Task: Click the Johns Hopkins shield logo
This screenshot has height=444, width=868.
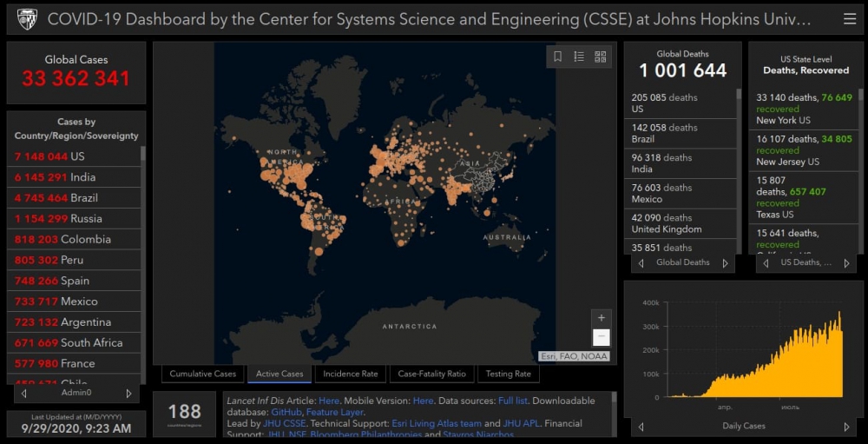Action: click(x=27, y=19)
